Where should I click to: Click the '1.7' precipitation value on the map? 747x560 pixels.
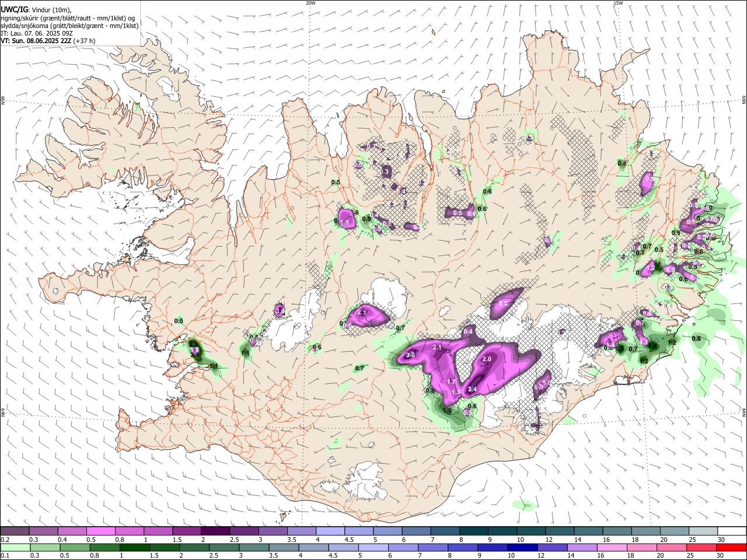(x=451, y=381)
